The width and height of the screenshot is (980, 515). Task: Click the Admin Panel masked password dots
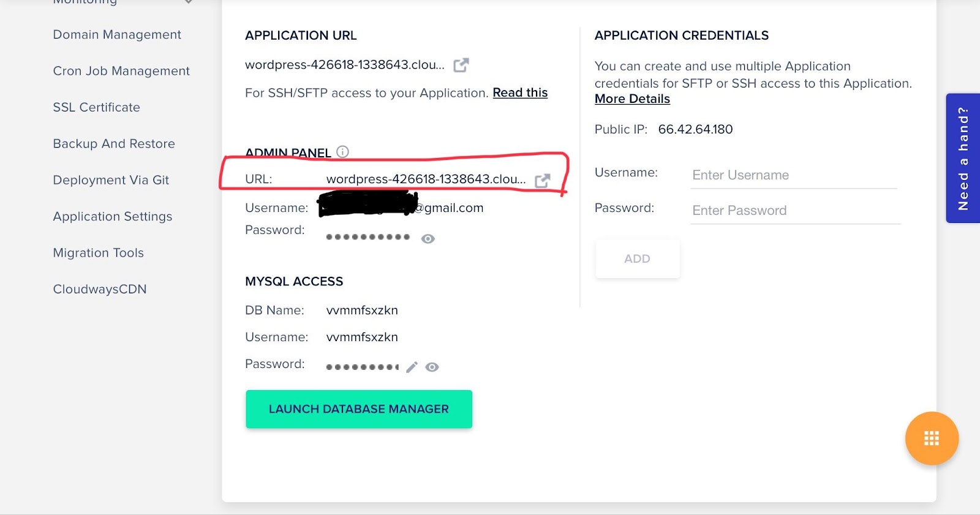(368, 237)
